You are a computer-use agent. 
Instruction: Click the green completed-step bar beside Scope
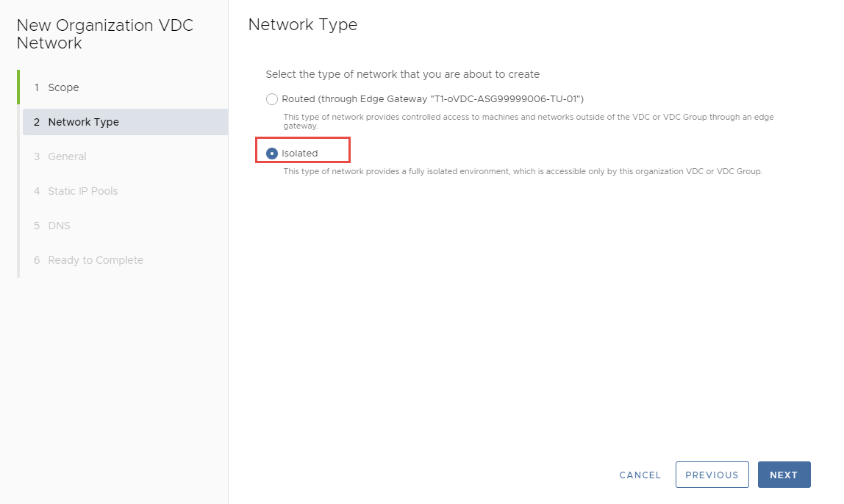18,87
